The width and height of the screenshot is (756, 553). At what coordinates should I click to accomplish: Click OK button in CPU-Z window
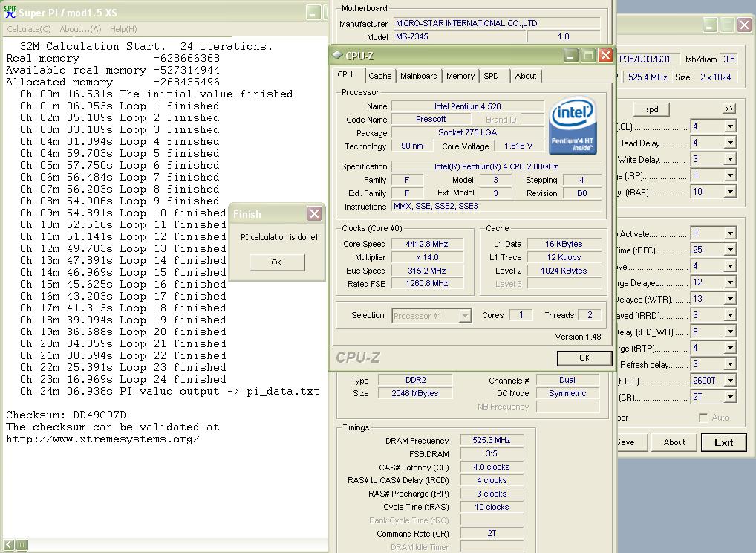[584, 358]
